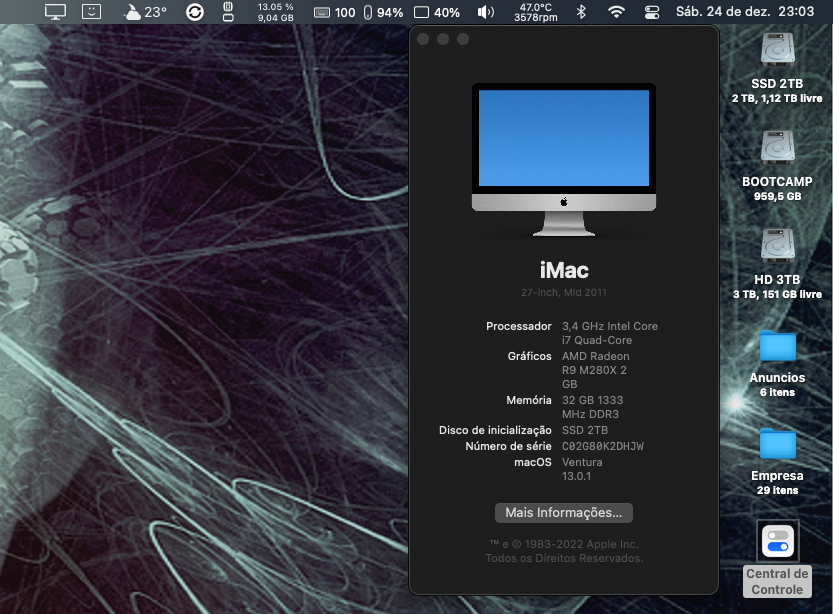Click the Mais Informações... button
This screenshot has height=614, width=833.
pyautogui.click(x=564, y=513)
